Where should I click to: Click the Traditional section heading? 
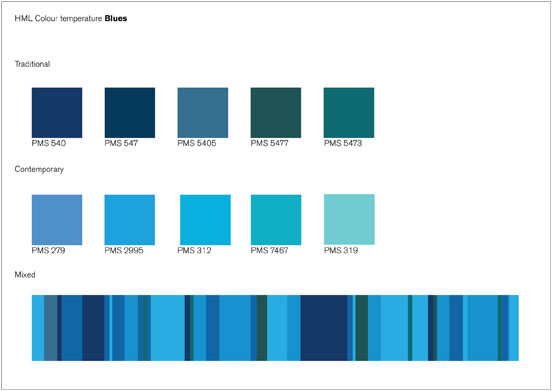tap(32, 64)
